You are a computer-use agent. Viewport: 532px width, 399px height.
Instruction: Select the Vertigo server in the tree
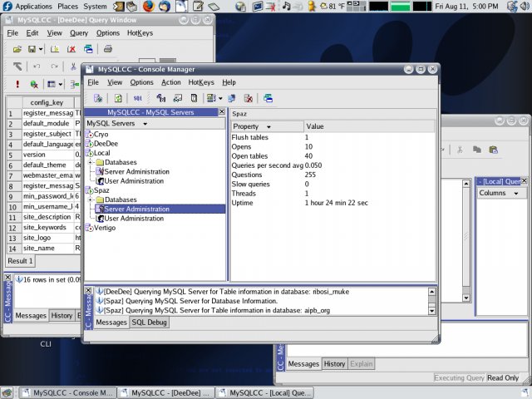click(105, 228)
